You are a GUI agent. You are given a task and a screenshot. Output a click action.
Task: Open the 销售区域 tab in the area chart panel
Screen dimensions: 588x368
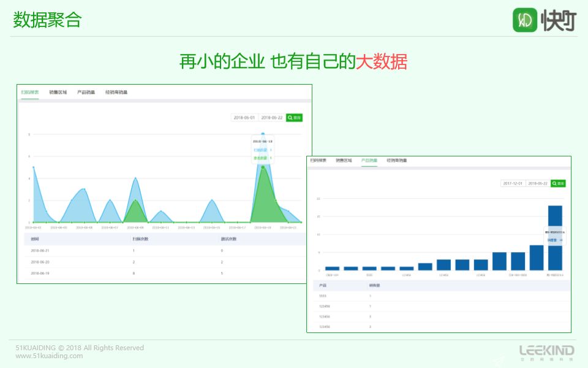click(x=58, y=93)
